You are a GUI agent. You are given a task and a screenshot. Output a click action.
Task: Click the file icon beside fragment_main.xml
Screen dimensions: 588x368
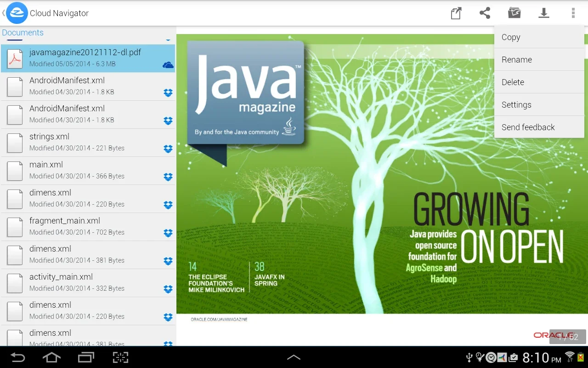pyautogui.click(x=15, y=227)
